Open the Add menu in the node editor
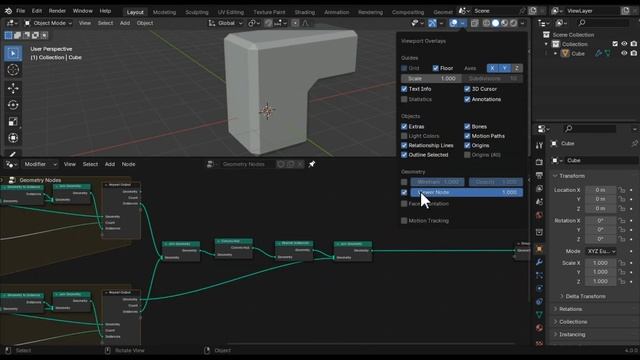Screen dimensions: 640x360 click(x=110, y=164)
